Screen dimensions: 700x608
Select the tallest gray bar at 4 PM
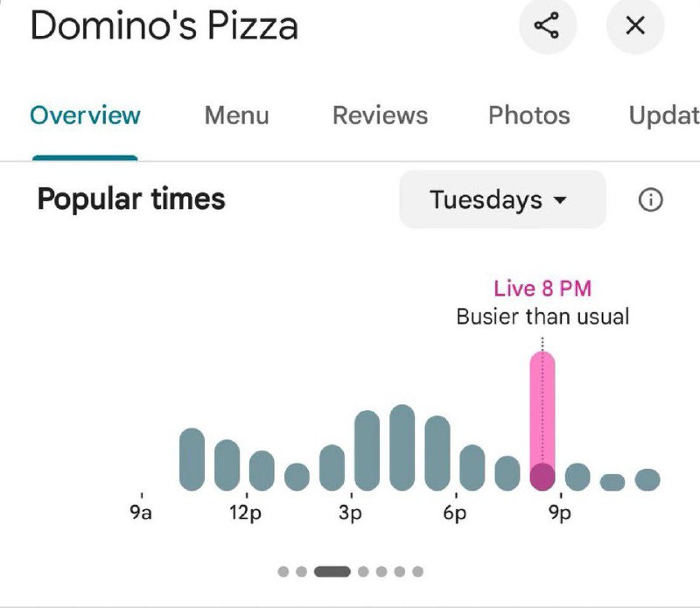402,448
